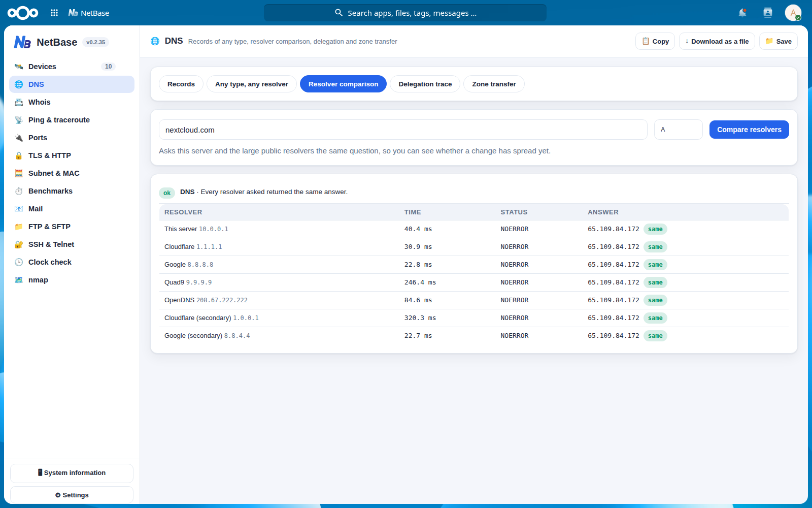The image size is (812, 508).
Task: Click the globe icon beside DNS heading
Action: (x=155, y=41)
